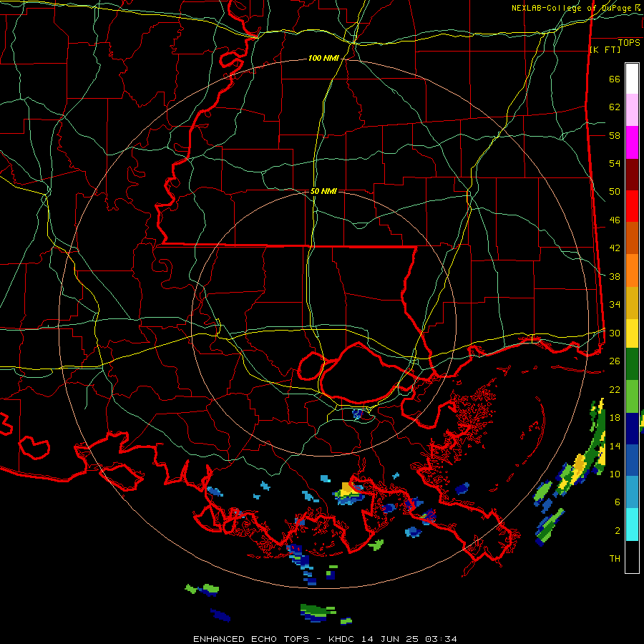Click the "100 NMI" range ring label
Viewport: 644px width, 644px height.
pyautogui.click(x=323, y=59)
